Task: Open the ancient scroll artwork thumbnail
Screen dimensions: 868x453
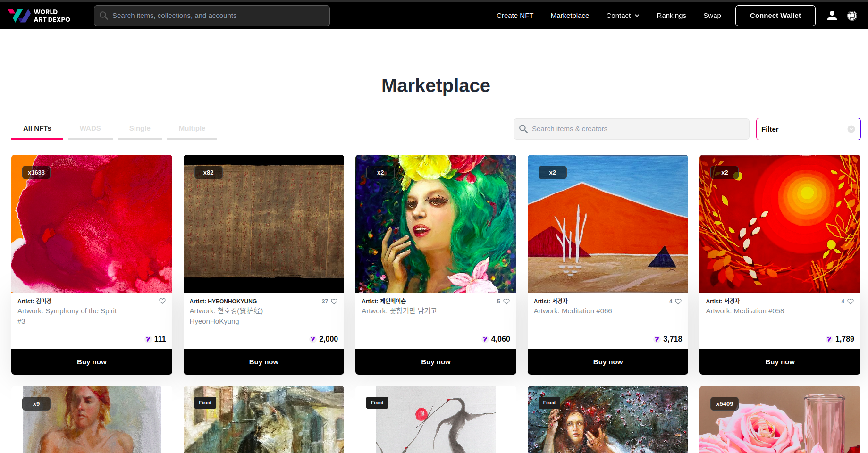Action: click(264, 224)
